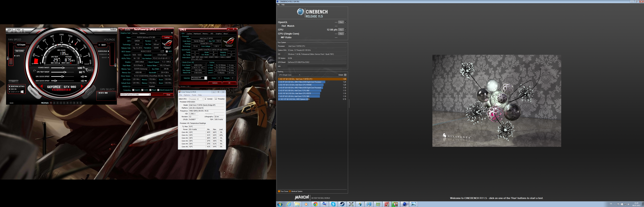Launch Windows Media Player from taskbar

click(x=306, y=204)
